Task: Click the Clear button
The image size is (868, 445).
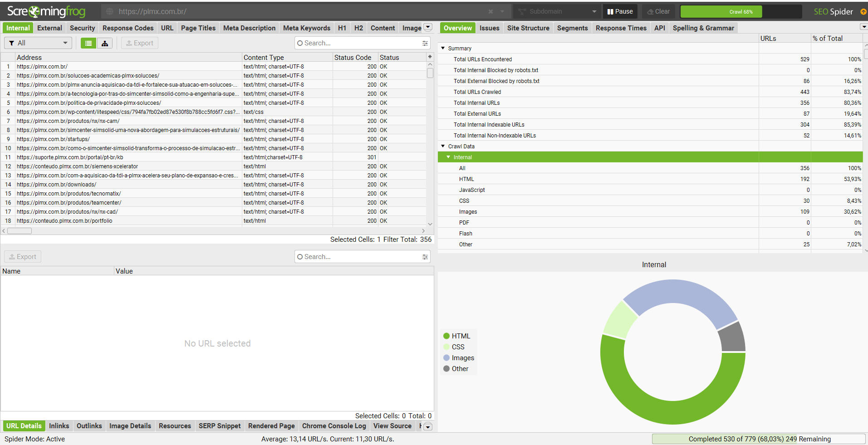Action: pos(658,11)
